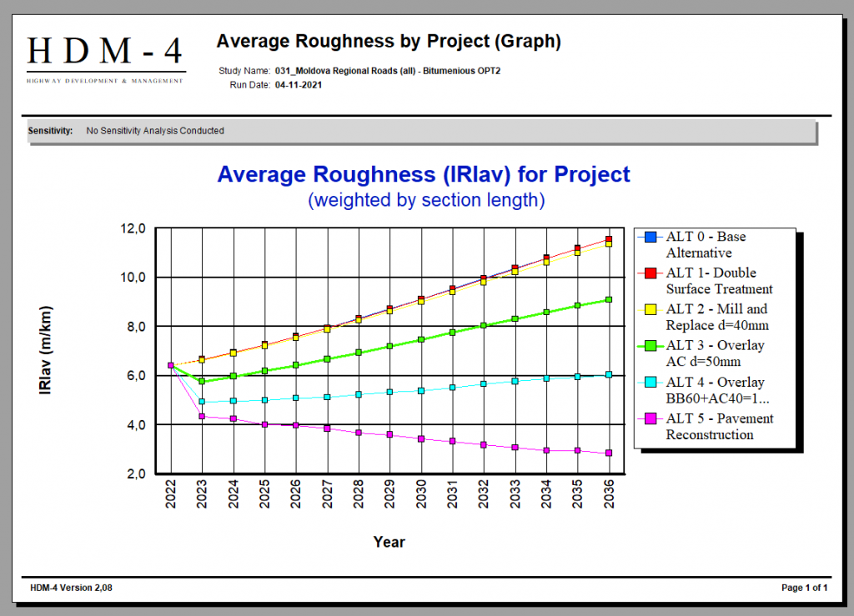The width and height of the screenshot is (854, 616).
Task: Click the ALT 5 magenta legend marker
Action: (651, 419)
